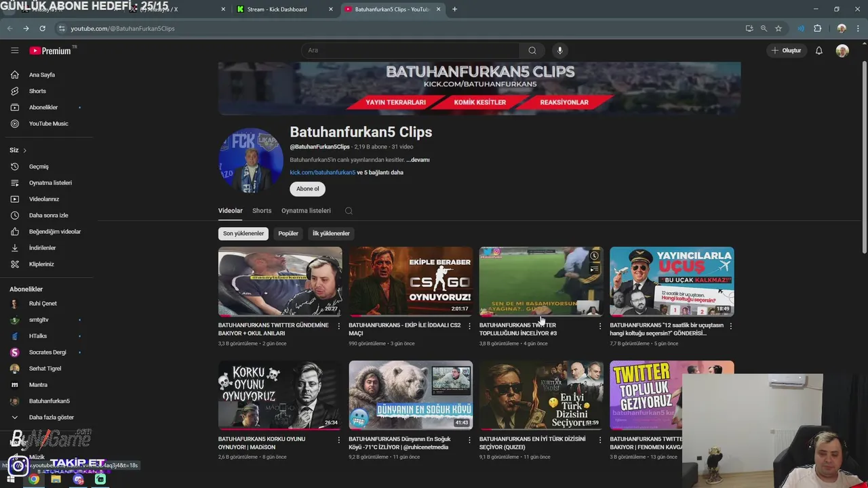Switch to Videolar tab
Image resolution: width=868 pixels, height=488 pixels.
230,211
